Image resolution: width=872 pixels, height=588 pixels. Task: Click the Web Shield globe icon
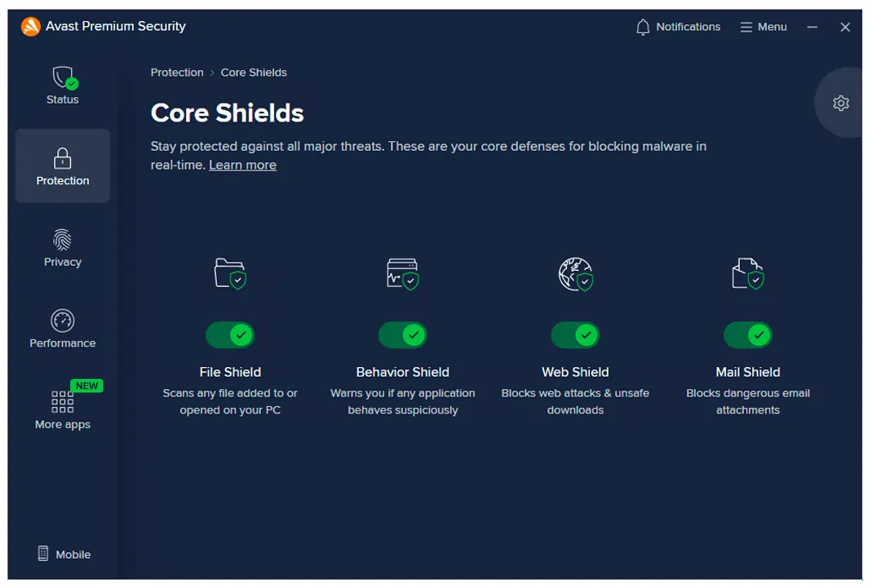(x=576, y=273)
